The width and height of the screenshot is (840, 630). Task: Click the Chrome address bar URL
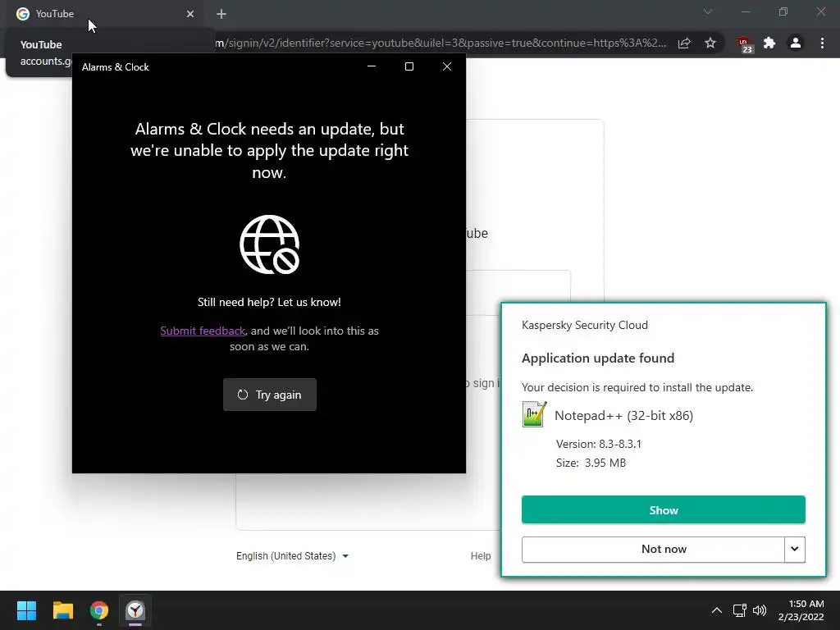[441, 43]
